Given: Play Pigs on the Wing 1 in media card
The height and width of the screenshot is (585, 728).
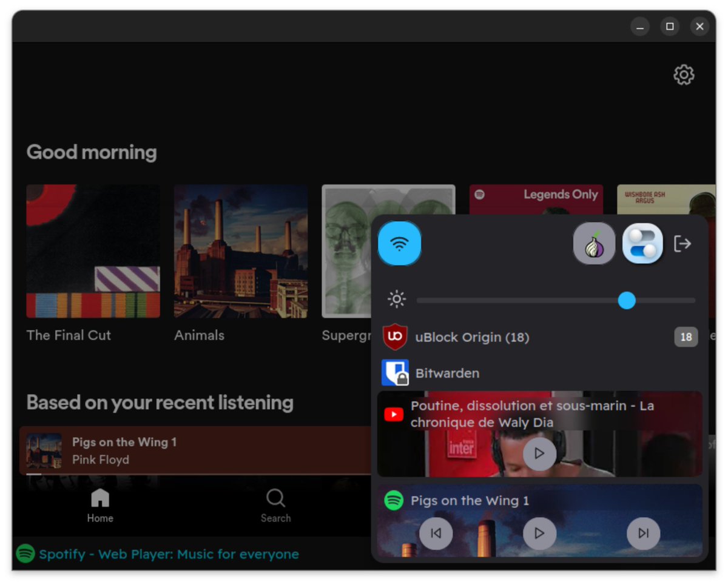Looking at the screenshot, I should [539, 533].
